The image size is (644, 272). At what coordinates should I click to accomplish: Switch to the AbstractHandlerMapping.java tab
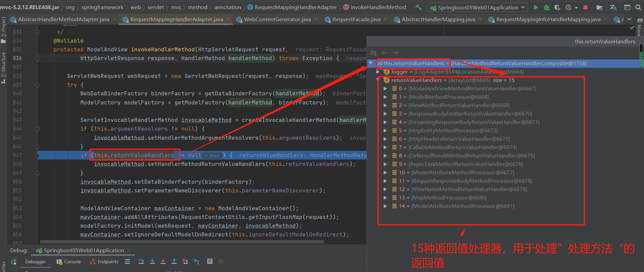click(438, 19)
